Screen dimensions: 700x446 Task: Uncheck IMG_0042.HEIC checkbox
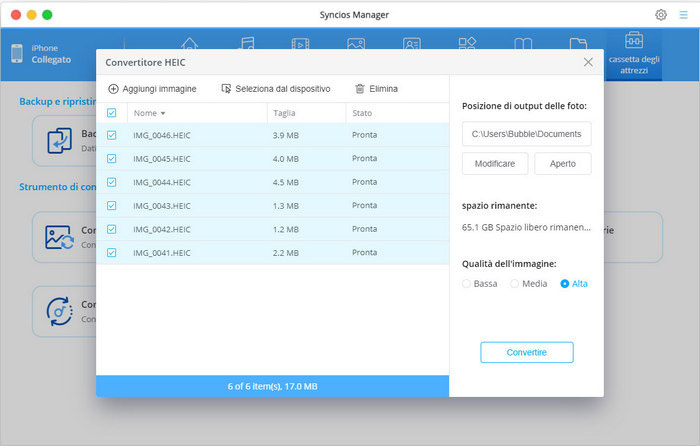tap(112, 229)
